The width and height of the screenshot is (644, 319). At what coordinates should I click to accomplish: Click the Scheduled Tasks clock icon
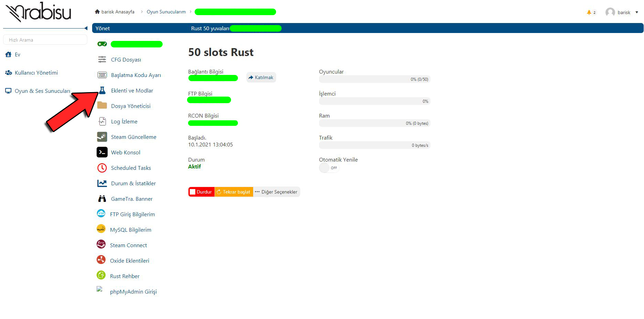click(x=102, y=168)
